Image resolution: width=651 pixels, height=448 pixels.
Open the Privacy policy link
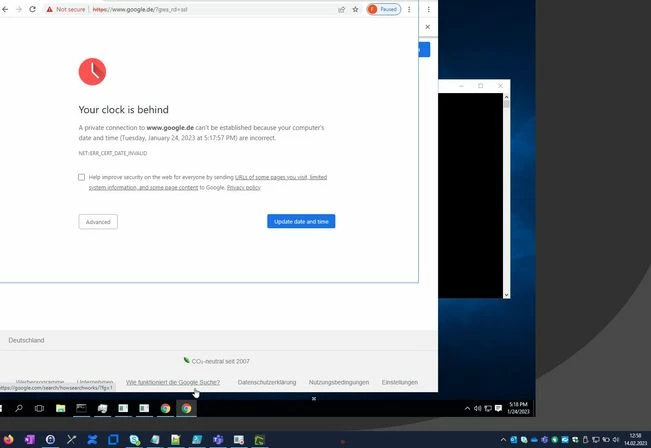[x=244, y=188]
